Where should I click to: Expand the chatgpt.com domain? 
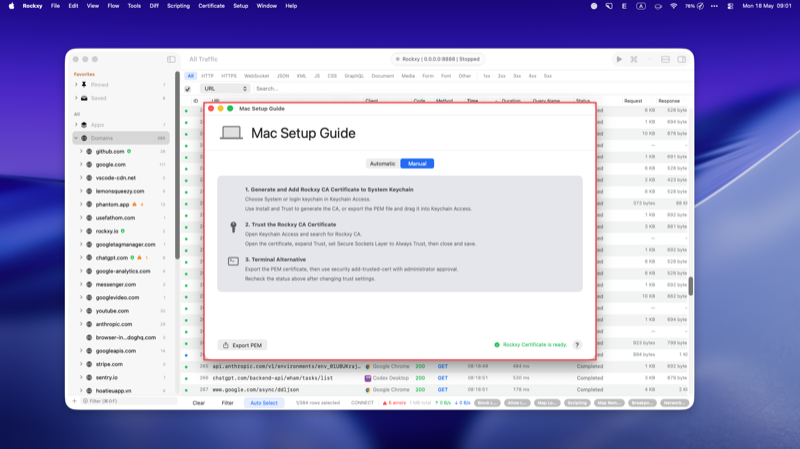[81, 258]
